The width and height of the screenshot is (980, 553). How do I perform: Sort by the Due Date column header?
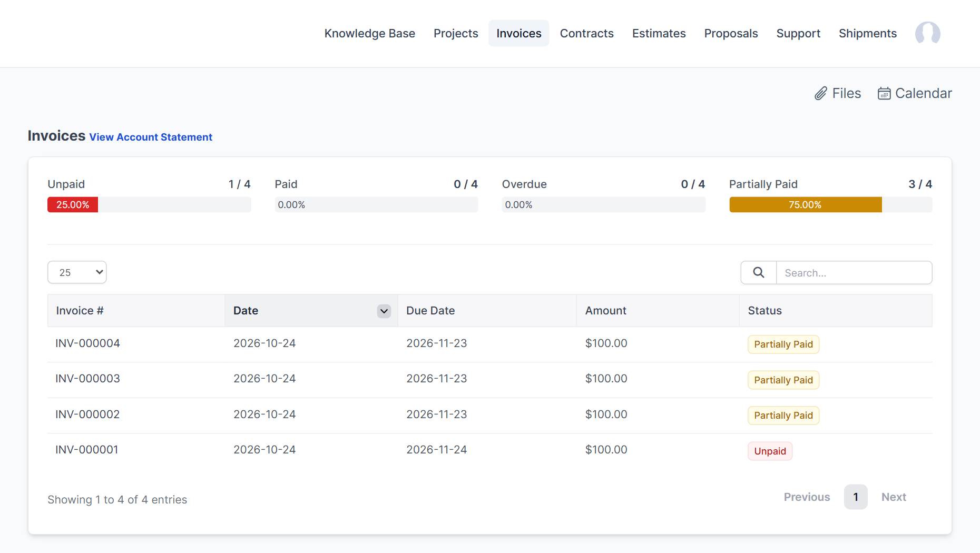[487, 311]
